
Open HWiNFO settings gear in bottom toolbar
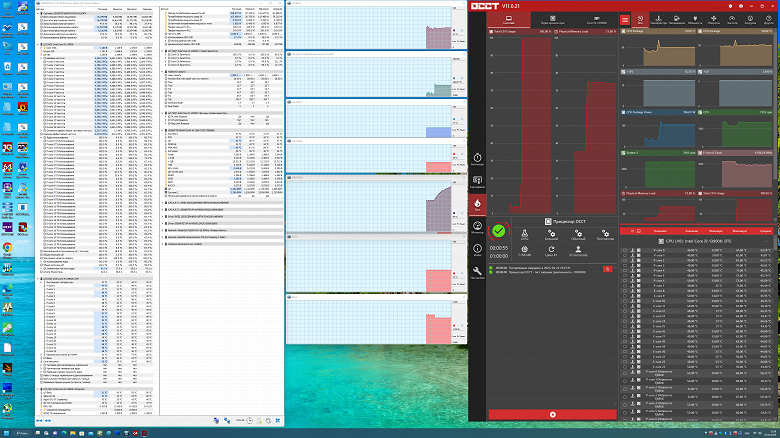click(268, 421)
